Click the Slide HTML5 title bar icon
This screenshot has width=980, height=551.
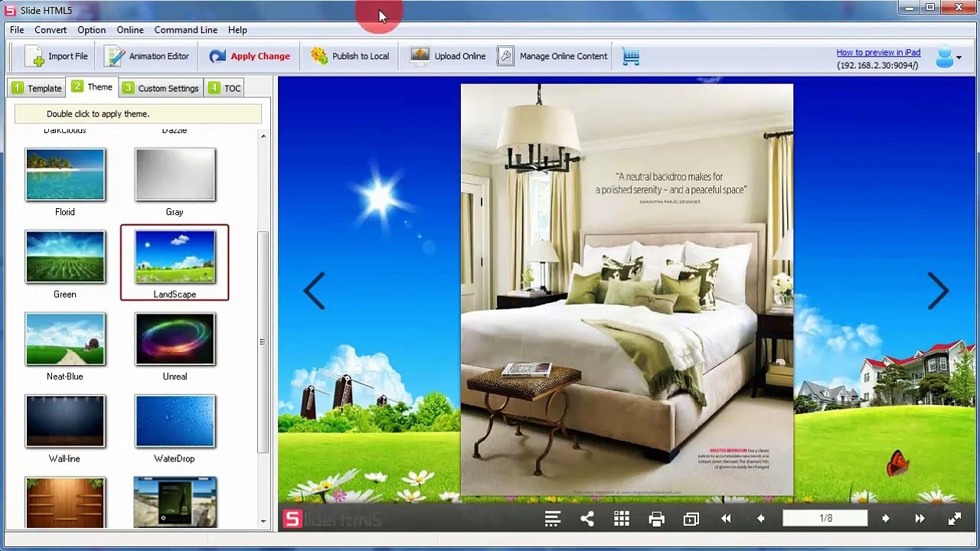coord(10,10)
